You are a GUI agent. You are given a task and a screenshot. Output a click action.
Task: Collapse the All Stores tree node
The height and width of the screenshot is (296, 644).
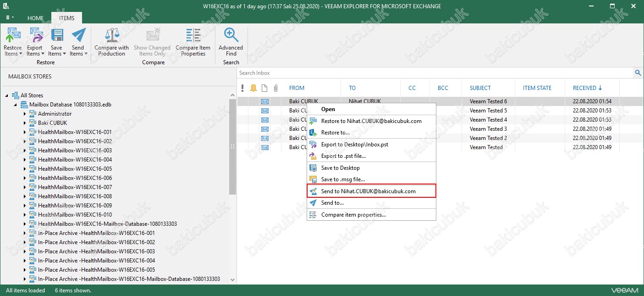(x=7, y=95)
